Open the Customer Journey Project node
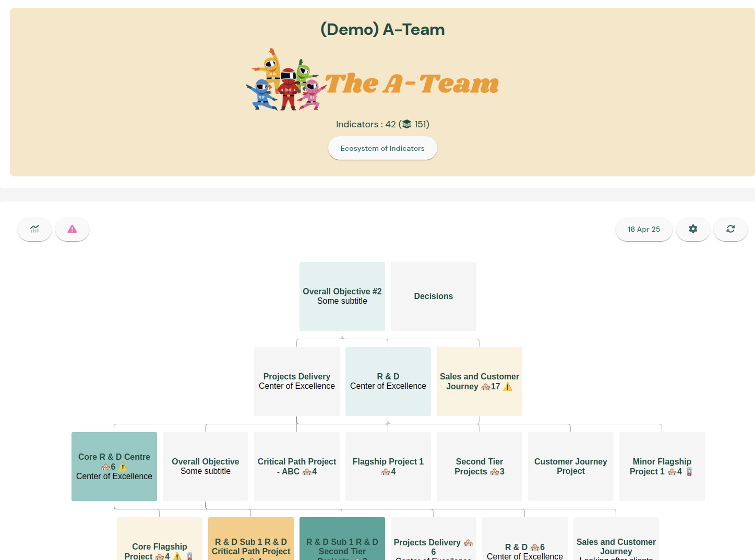The width and height of the screenshot is (755, 560). [x=571, y=467]
